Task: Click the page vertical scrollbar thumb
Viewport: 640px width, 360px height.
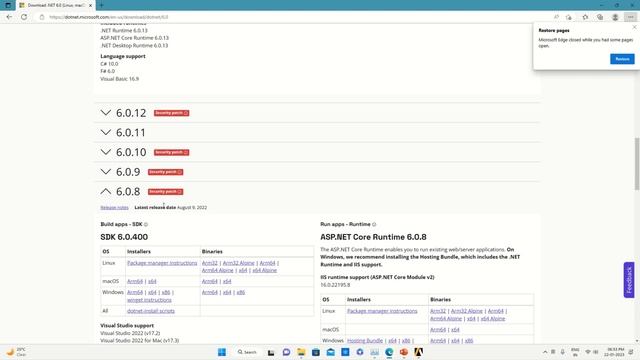Action: [637, 164]
